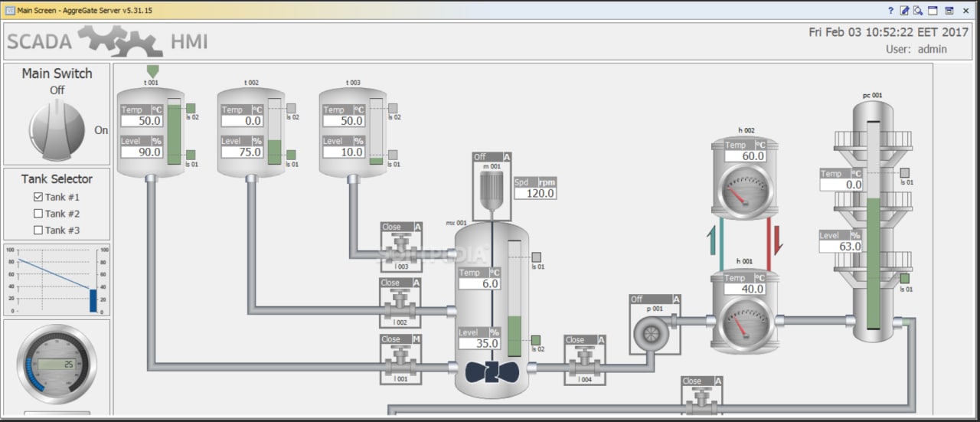Check the Tank #1 checkbox

click(38, 197)
